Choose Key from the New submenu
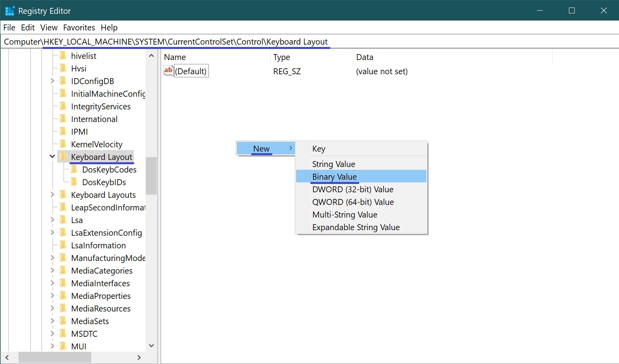 pyautogui.click(x=361, y=148)
